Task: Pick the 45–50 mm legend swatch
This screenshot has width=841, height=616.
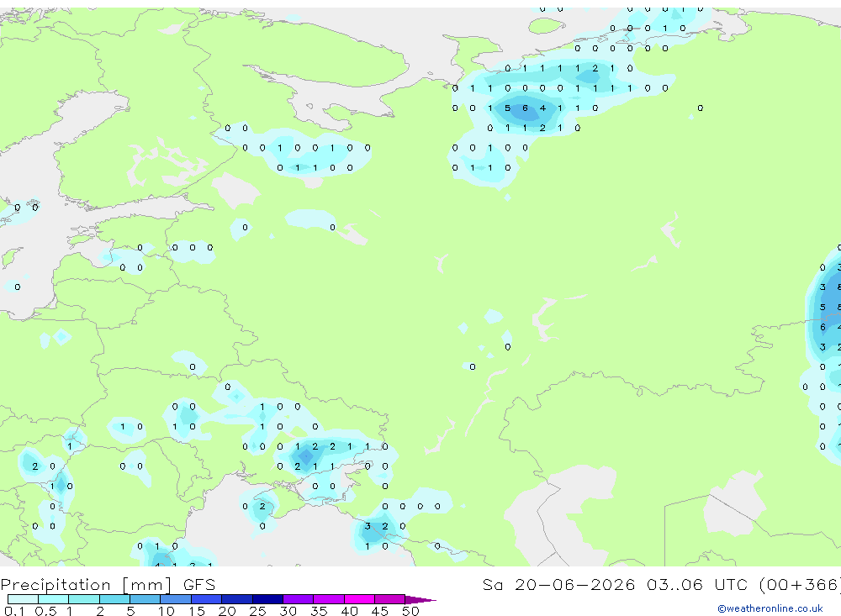Action: click(x=389, y=599)
